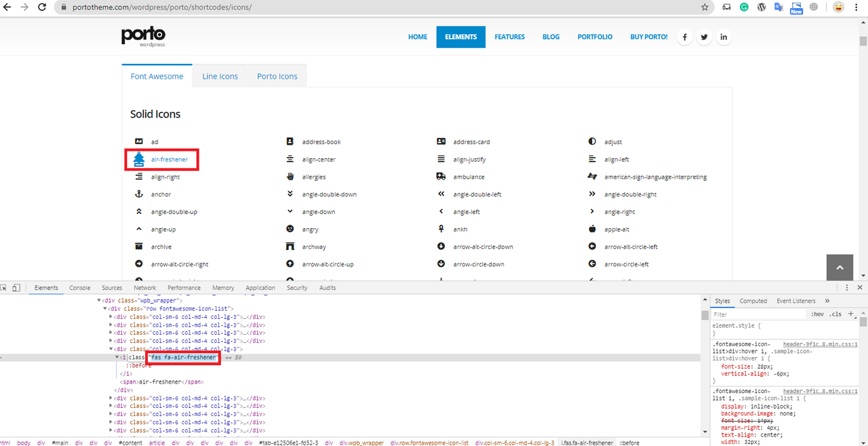Click the air-freshener span text in DOM
Viewport: 868px width, 446px height.
(x=160, y=382)
